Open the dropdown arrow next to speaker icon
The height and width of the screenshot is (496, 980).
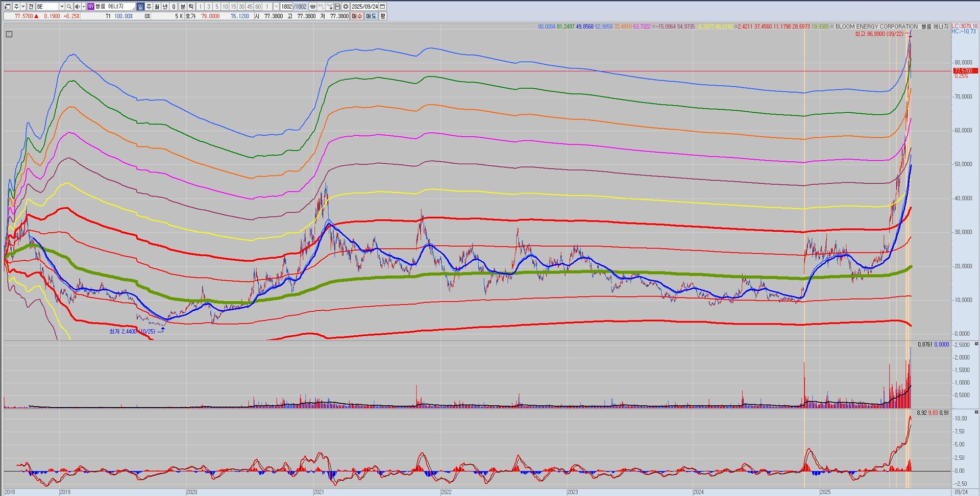pyautogui.click(x=83, y=7)
